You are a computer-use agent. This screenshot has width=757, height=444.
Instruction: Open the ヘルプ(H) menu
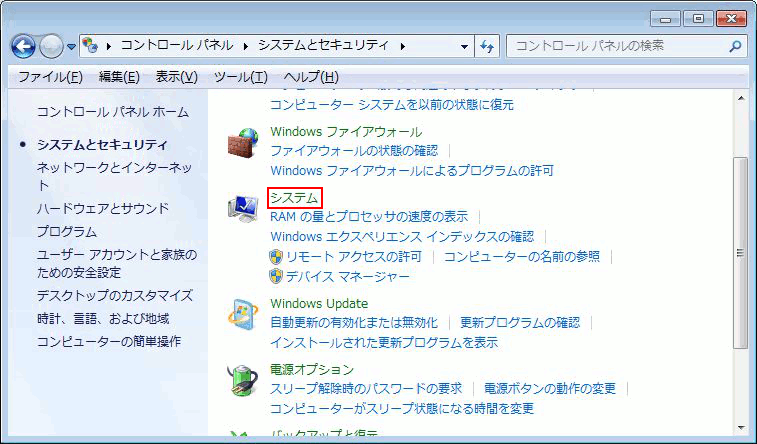pyautogui.click(x=311, y=77)
